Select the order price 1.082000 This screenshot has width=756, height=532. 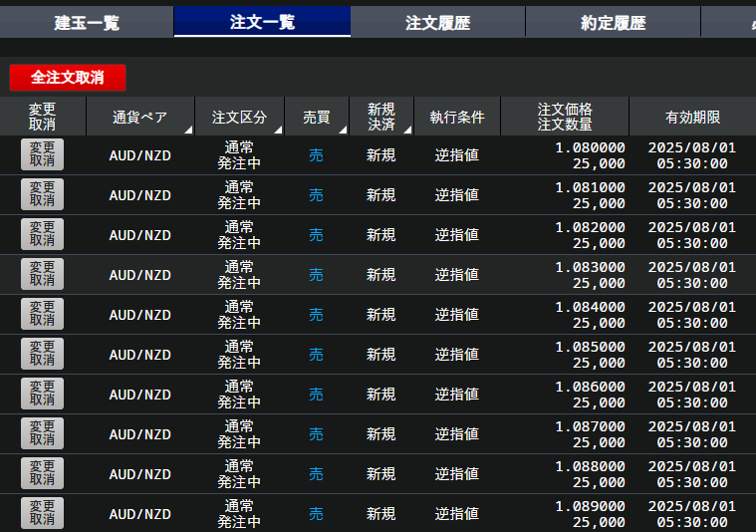[x=590, y=227]
